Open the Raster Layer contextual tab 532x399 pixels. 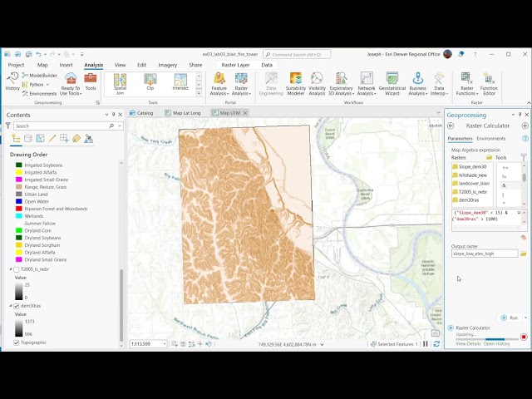(x=235, y=65)
